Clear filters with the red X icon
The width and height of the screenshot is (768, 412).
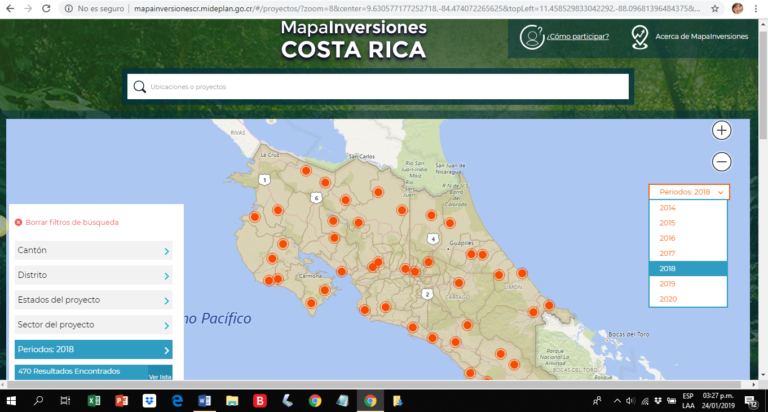pyautogui.click(x=18, y=221)
